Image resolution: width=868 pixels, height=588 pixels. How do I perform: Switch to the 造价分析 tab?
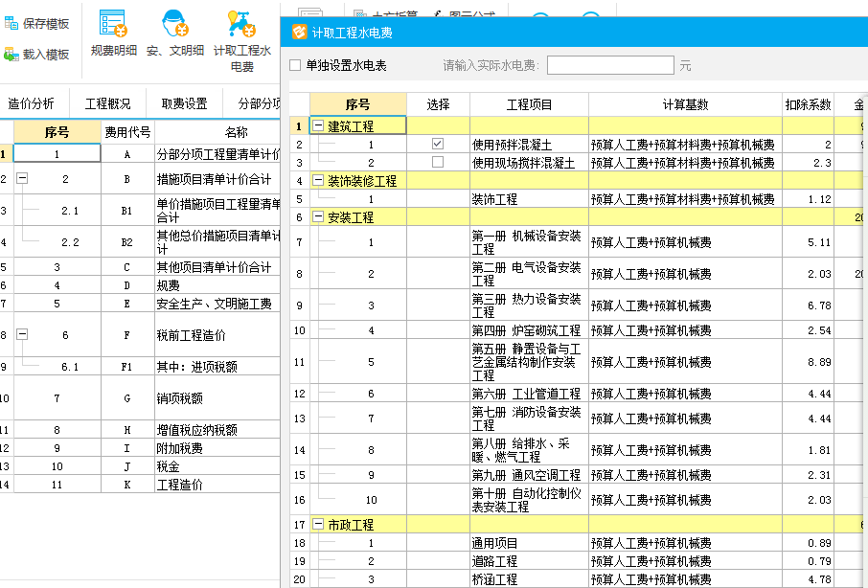[x=31, y=103]
